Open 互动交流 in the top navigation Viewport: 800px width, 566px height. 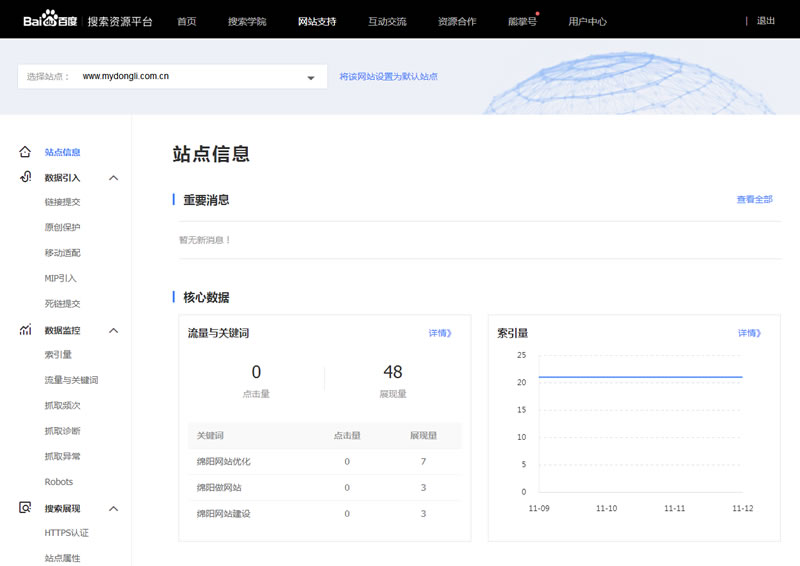pyautogui.click(x=387, y=21)
